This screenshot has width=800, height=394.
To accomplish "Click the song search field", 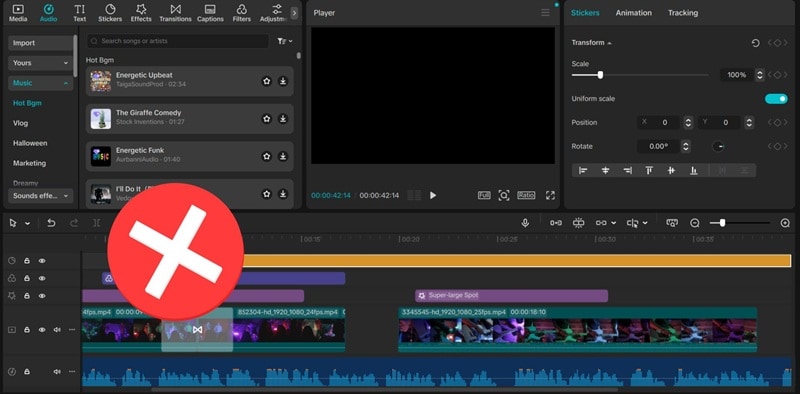I will click(177, 41).
